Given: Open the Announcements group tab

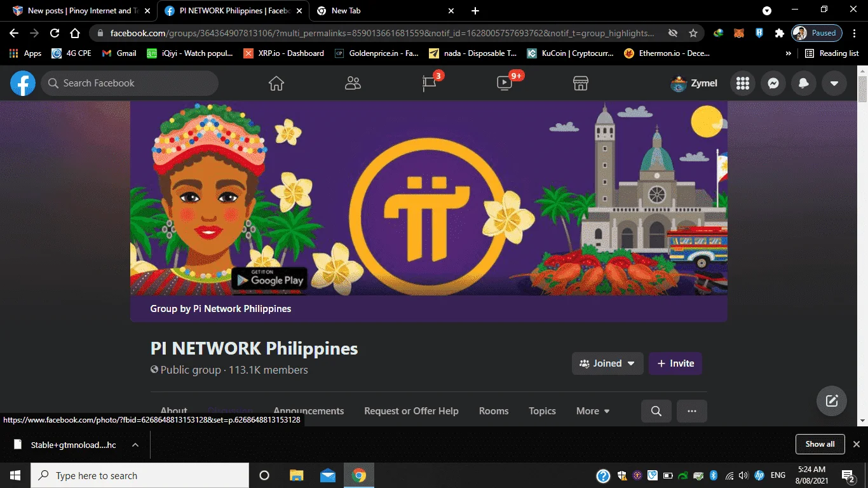Looking at the screenshot, I should pyautogui.click(x=309, y=411).
